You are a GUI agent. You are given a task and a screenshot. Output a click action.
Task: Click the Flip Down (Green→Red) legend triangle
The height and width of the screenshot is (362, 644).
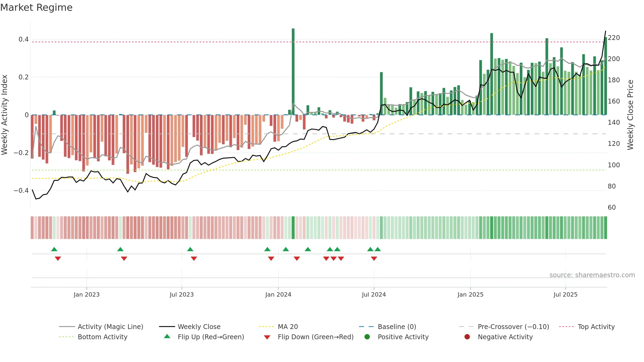coord(267,337)
